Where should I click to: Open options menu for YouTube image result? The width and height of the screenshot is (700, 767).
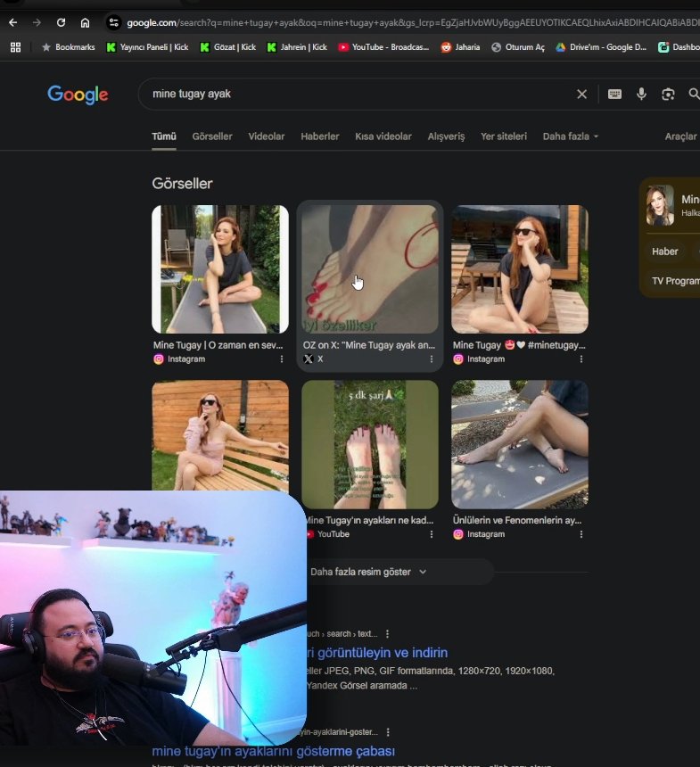pyautogui.click(x=432, y=534)
